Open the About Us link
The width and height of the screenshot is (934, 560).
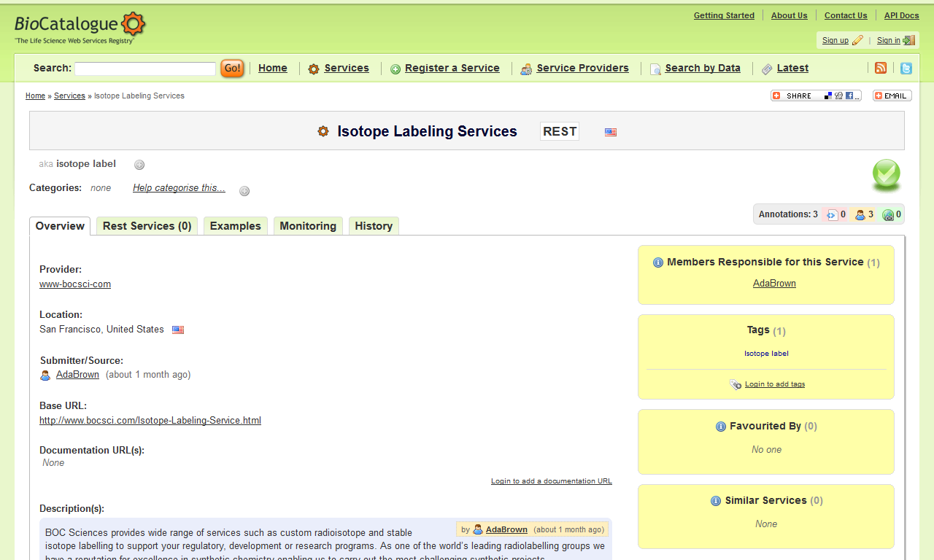[x=790, y=15]
